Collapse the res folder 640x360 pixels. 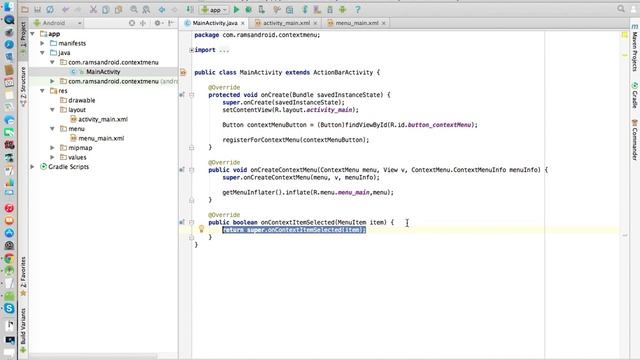(42, 91)
